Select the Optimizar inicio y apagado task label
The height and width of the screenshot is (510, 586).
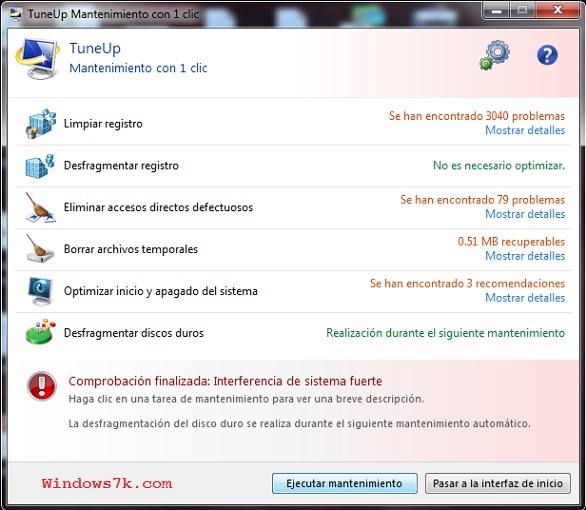[x=161, y=291]
